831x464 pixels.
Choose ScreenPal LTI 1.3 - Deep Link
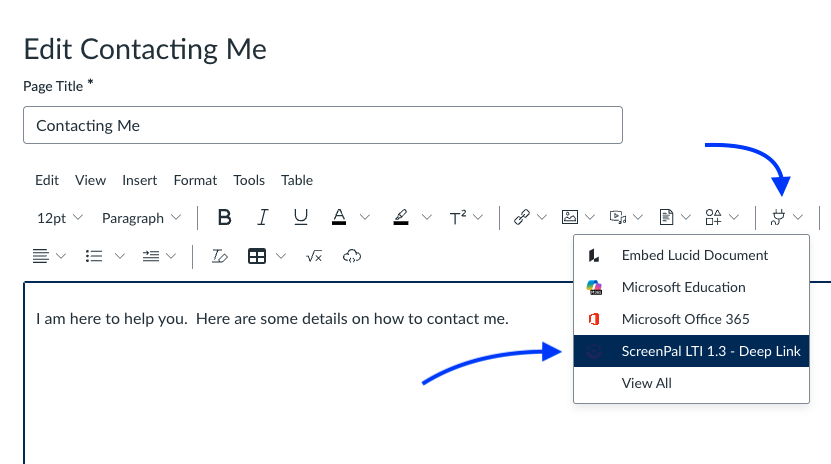691,351
